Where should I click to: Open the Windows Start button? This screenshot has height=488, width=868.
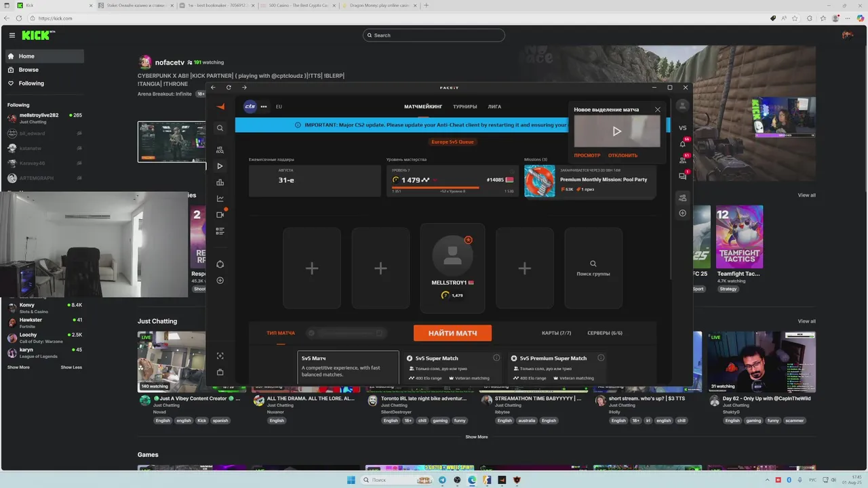pos(351,480)
